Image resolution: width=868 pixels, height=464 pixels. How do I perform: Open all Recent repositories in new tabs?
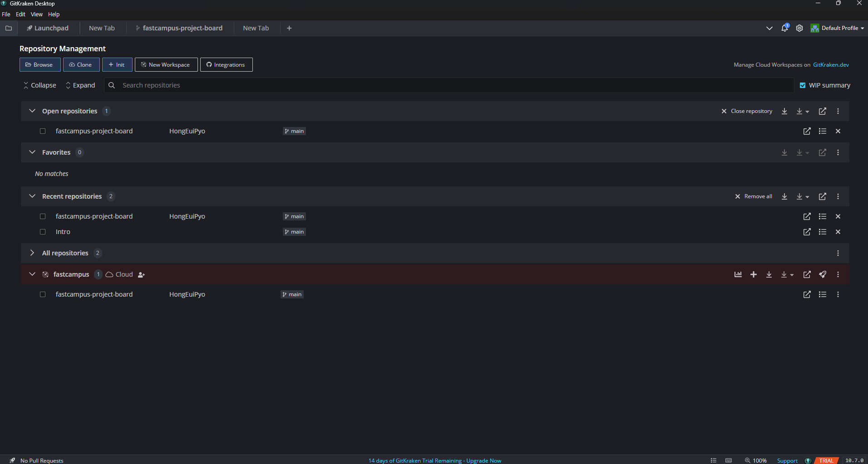coord(823,196)
